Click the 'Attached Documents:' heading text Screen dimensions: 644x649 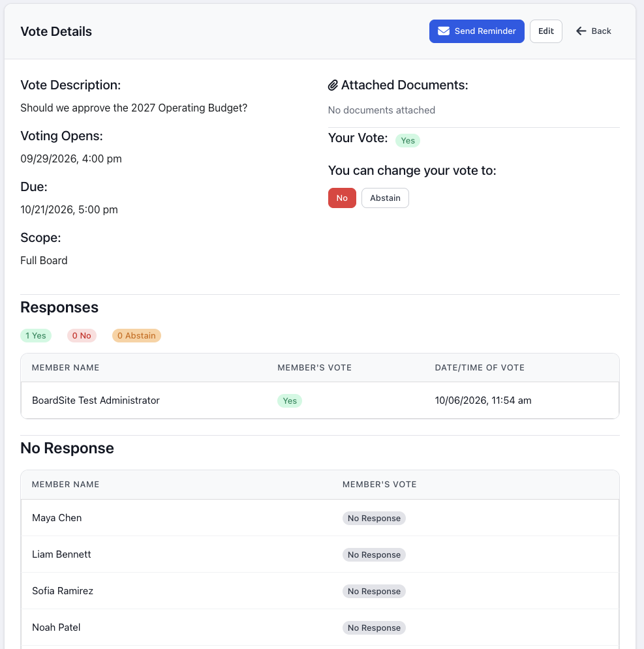[405, 85]
